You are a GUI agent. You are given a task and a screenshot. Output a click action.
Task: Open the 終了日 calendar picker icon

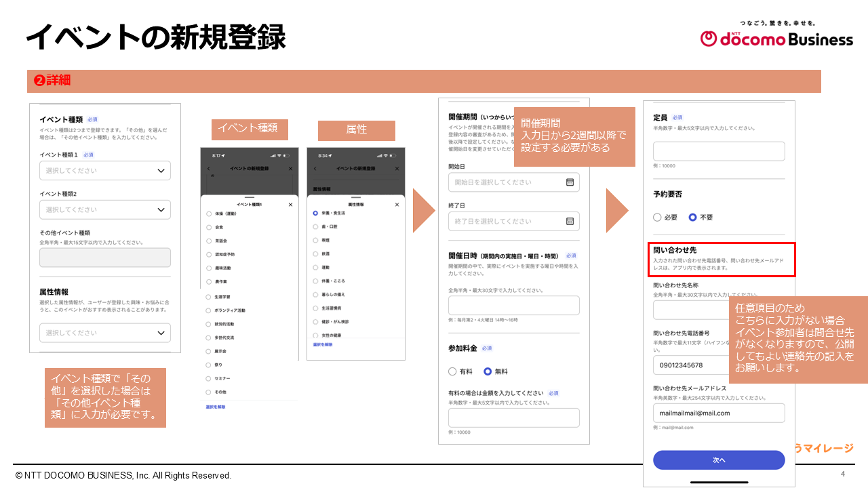[570, 221]
